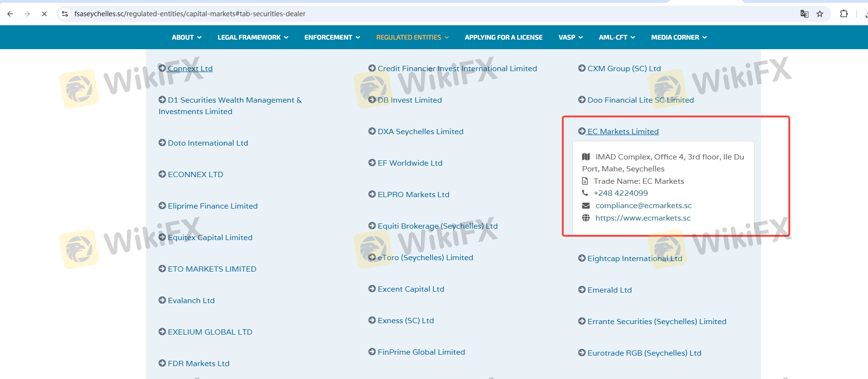Bookmark this page with the star
This screenshot has height=379, width=868.
click(x=820, y=14)
